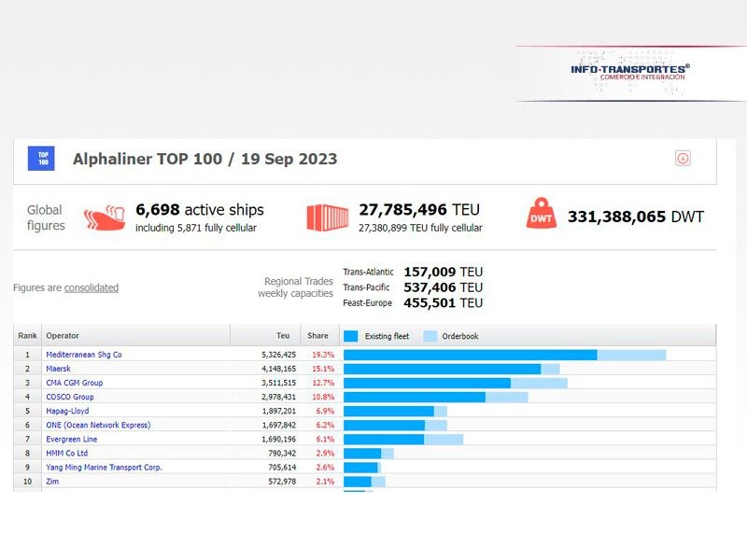This screenshot has height=560, width=747.
Task: Click the Global figures label
Action: pos(46,217)
